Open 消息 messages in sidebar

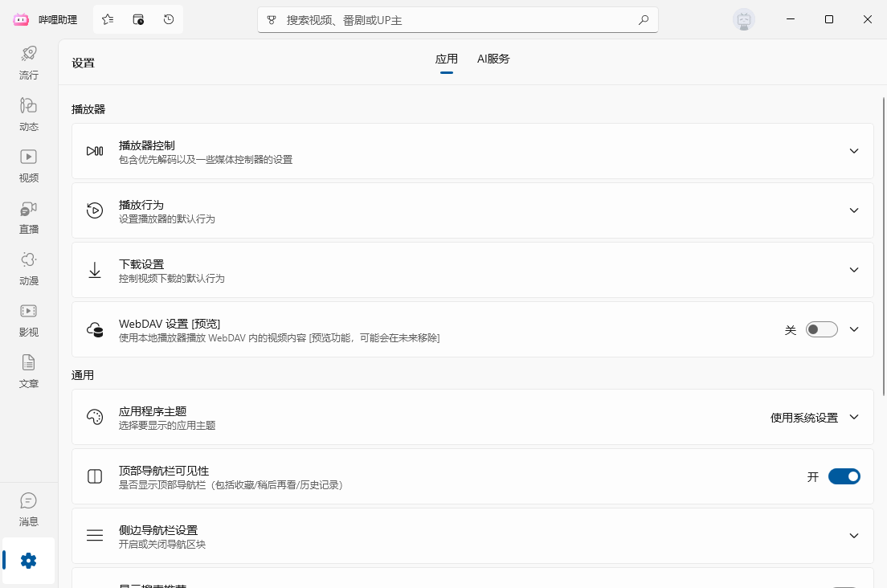pos(29,509)
